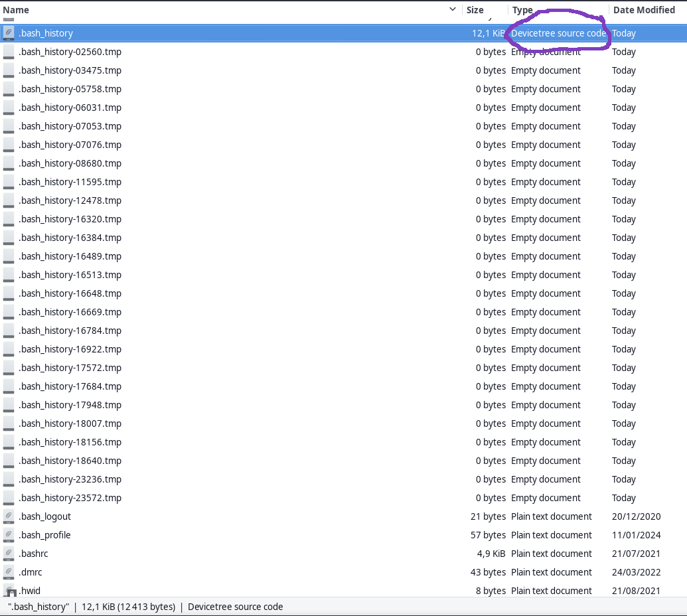Image resolution: width=687 pixels, height=616 pixels.
Task: Click the 21 bytes size of .bash_logout
Action: pos(488,516)
